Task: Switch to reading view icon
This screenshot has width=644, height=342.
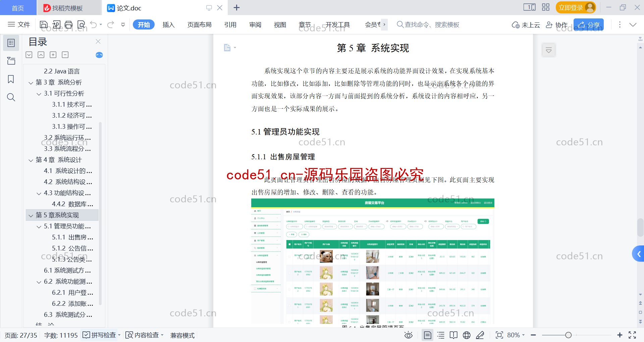Action: [453, 335]
